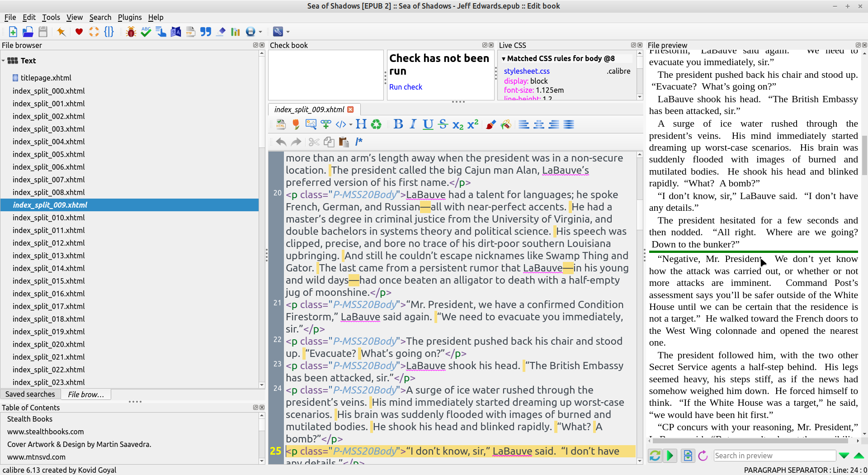Toggle auto-reload preview button

pyautogui.click(x=655, y=456)
